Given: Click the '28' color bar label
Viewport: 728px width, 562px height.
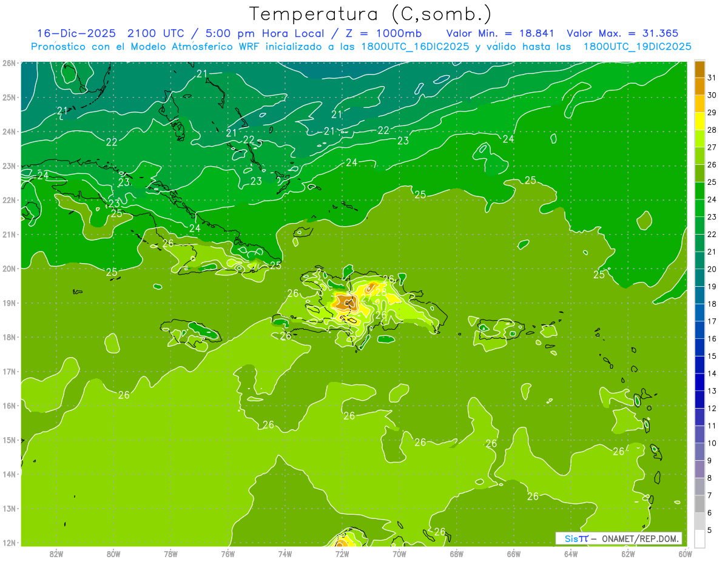Looking at the screenshot, I should pyautogui.click(x=712, y=130).
